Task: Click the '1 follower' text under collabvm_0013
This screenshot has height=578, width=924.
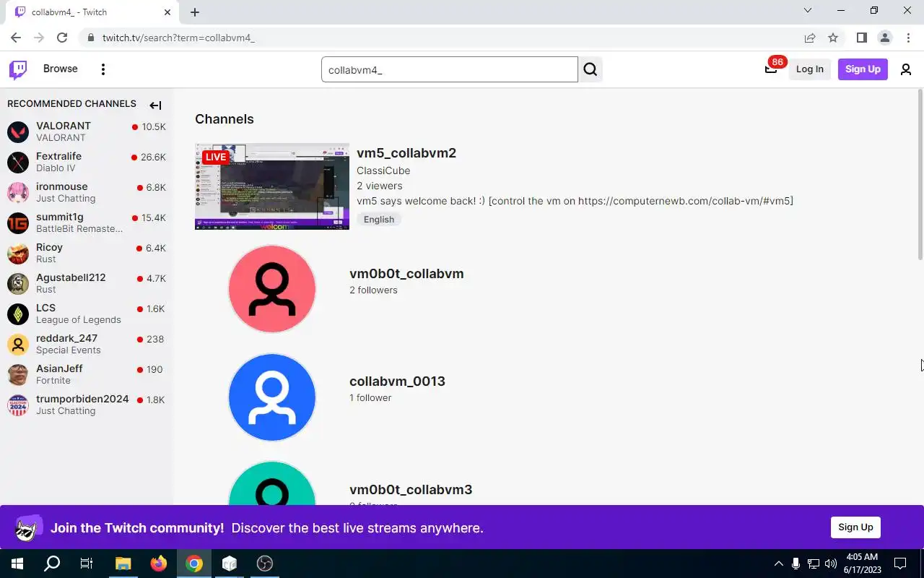Action: 370,398
